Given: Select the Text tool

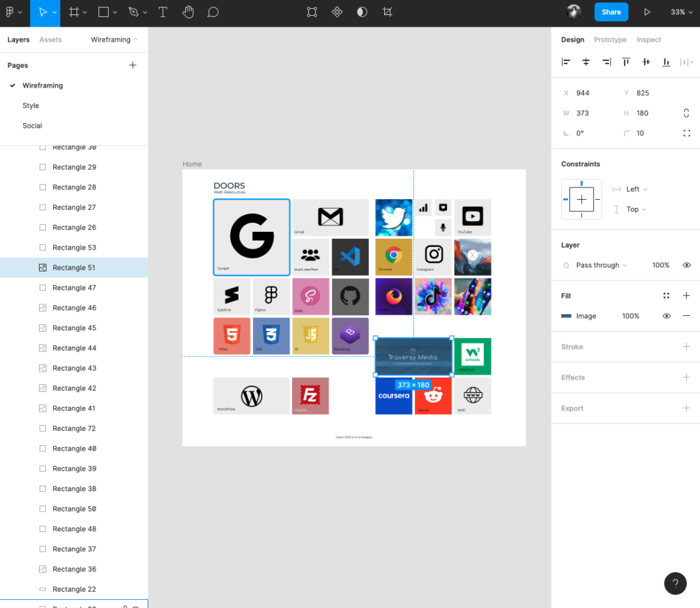Looking at the screenshot, I should tap(163, 12).
